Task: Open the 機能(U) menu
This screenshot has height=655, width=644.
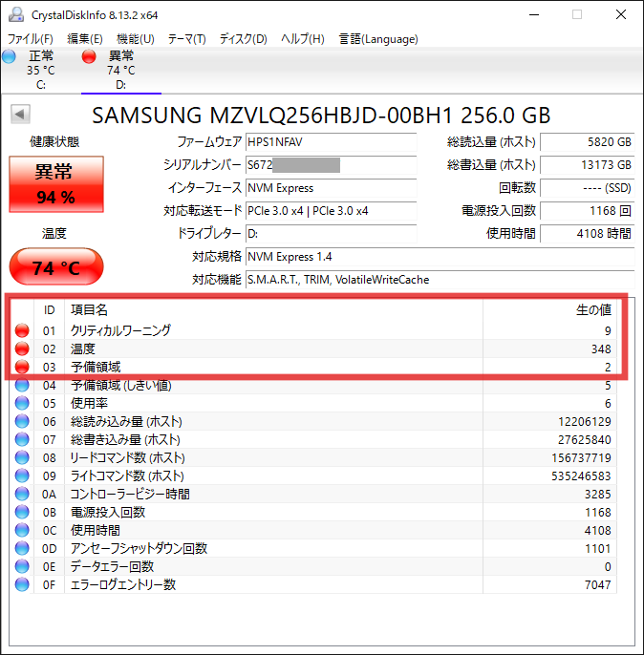Action: coord(136,39)
